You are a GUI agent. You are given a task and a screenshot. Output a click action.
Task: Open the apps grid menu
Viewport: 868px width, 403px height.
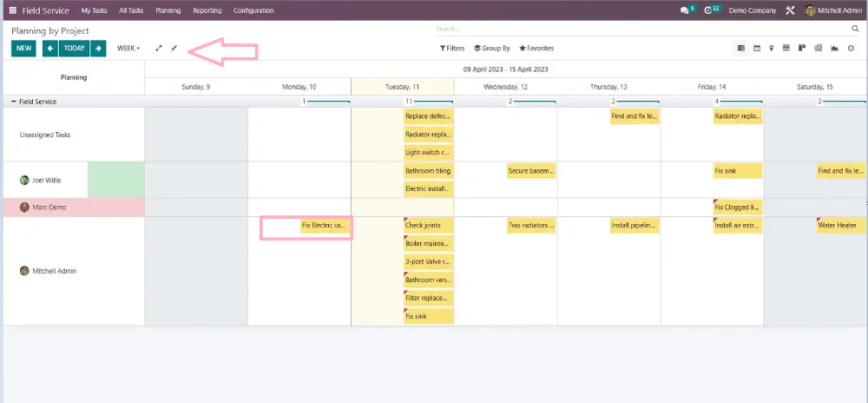[x=13, y=10]
